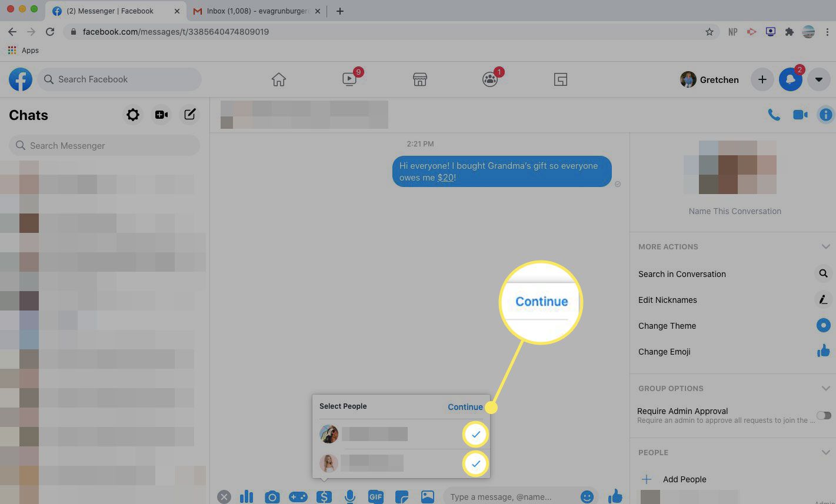Open the account dropdown arrow menu

coord(818,79)
